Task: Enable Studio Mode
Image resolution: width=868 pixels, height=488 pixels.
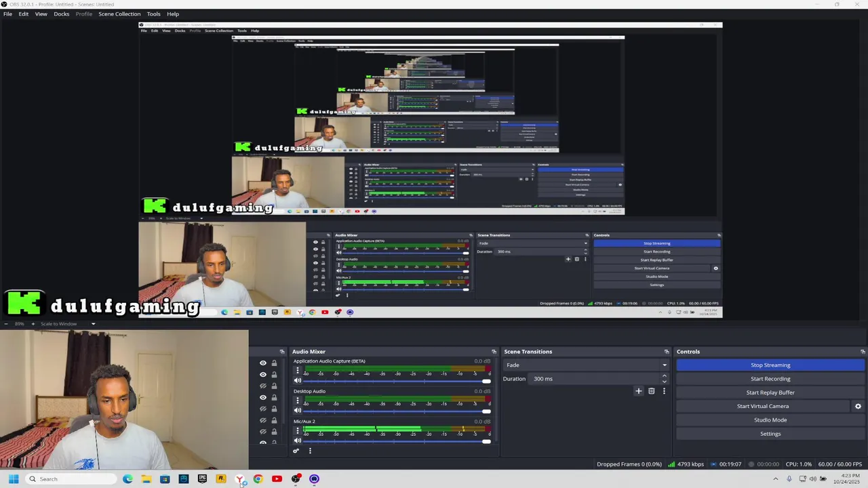Action: click(x=770, y=420)
